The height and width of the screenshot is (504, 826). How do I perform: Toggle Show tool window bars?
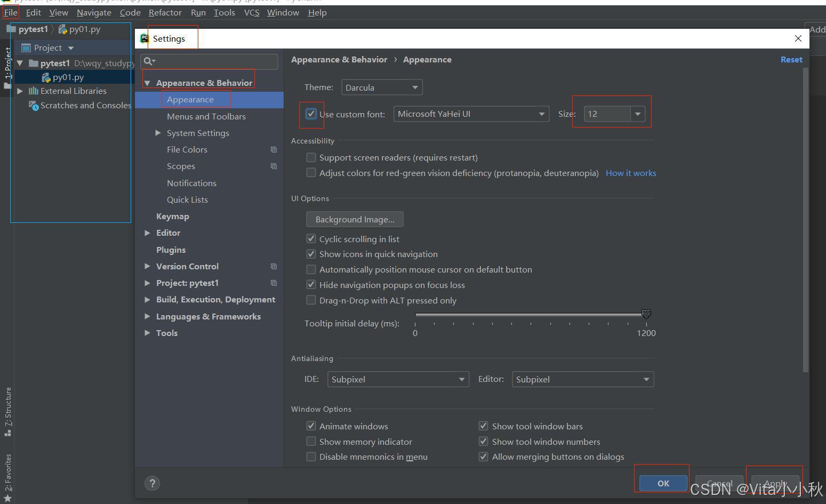click(483, 426)
